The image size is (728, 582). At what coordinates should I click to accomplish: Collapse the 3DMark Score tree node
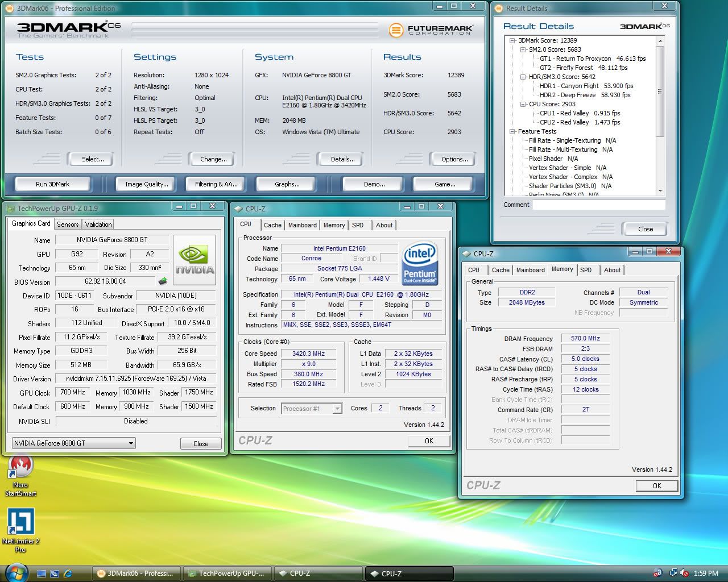click(512, 40)
